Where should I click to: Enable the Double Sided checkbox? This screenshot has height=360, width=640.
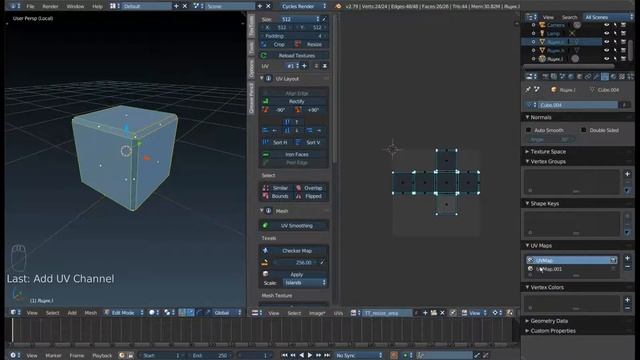click(584, 130)
